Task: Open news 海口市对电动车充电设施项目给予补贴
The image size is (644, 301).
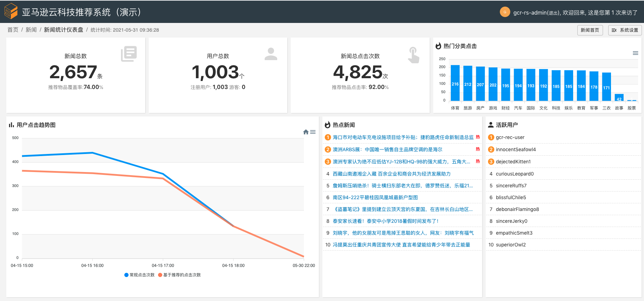Action: [x=403, y=137]
